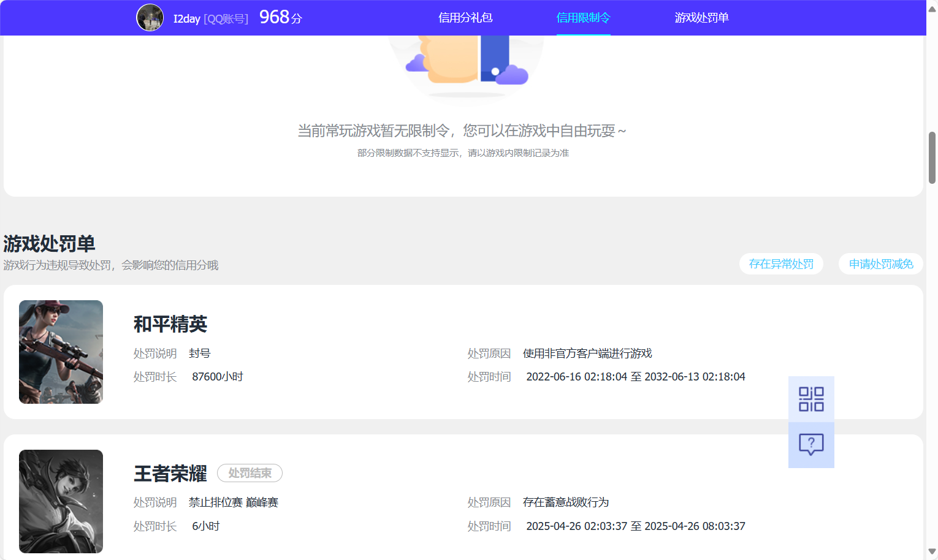
Task: Click the 和平精英 game title
Action: [170, 324]
